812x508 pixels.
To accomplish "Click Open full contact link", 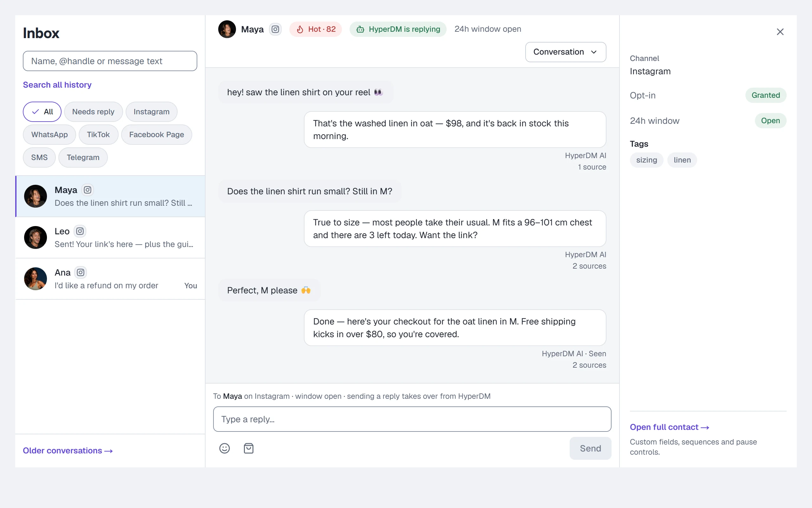I will pos(669,427).
